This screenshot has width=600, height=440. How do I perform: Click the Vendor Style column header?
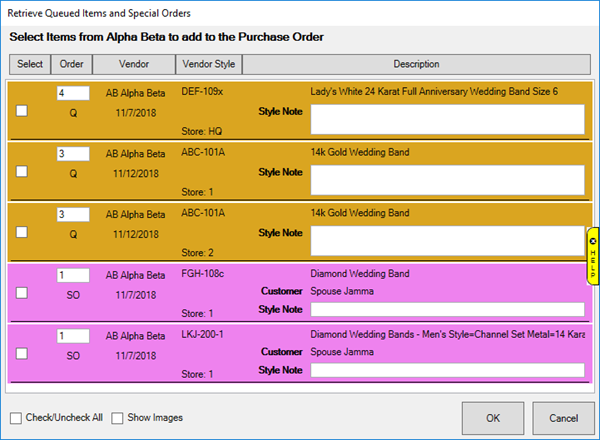pyautogui.click(x=208, y=65)
